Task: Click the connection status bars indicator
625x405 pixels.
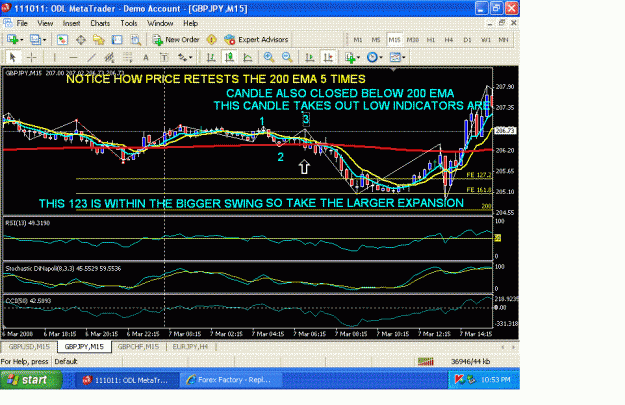Action: (x=426, y=362)
